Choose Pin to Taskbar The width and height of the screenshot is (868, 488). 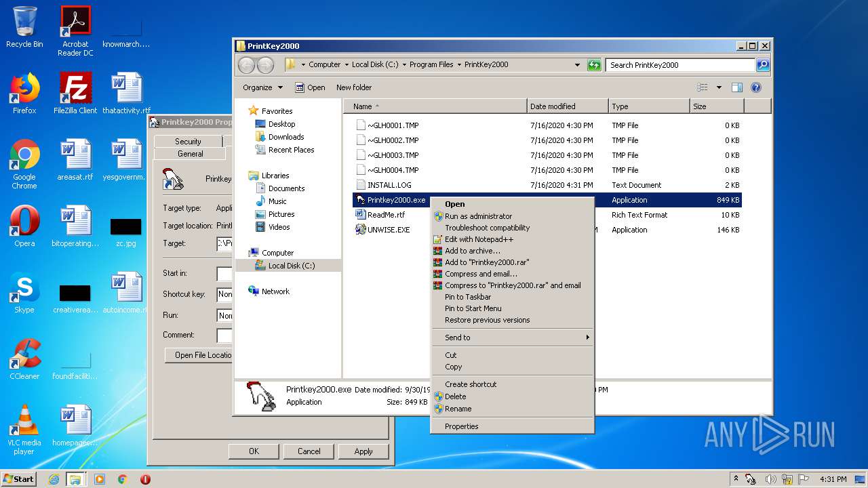[513, 297]
